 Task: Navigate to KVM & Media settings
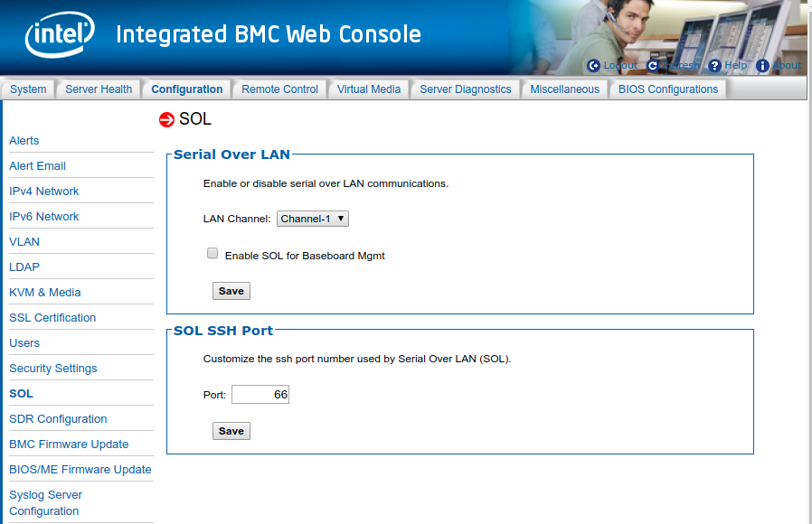pos(45,292)
